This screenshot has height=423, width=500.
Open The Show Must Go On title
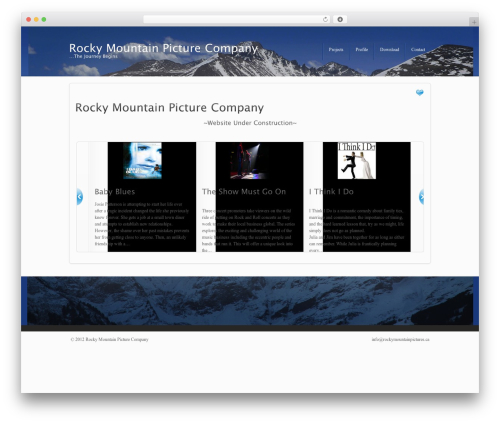coord(244,192)
